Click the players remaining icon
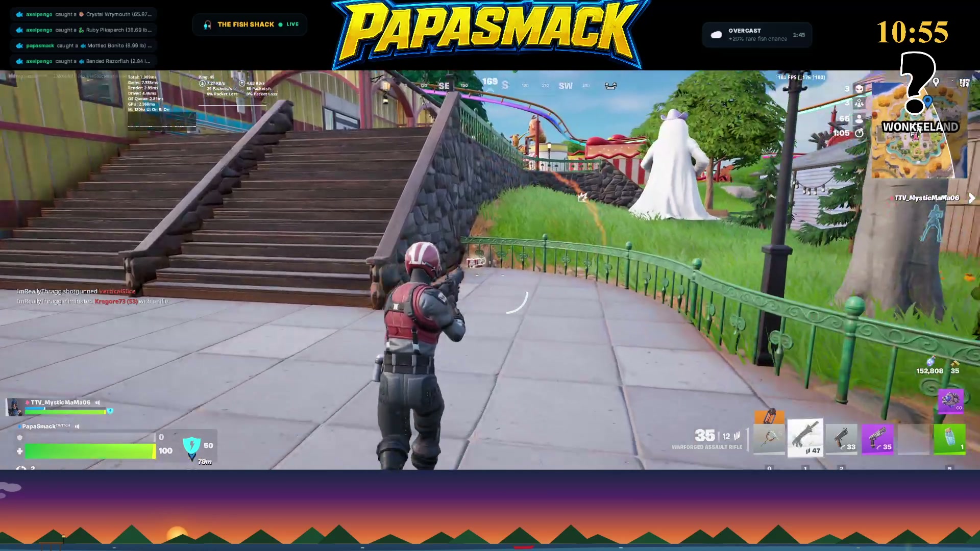The width and height of the screenshot is (980, 551). point(860,119)
